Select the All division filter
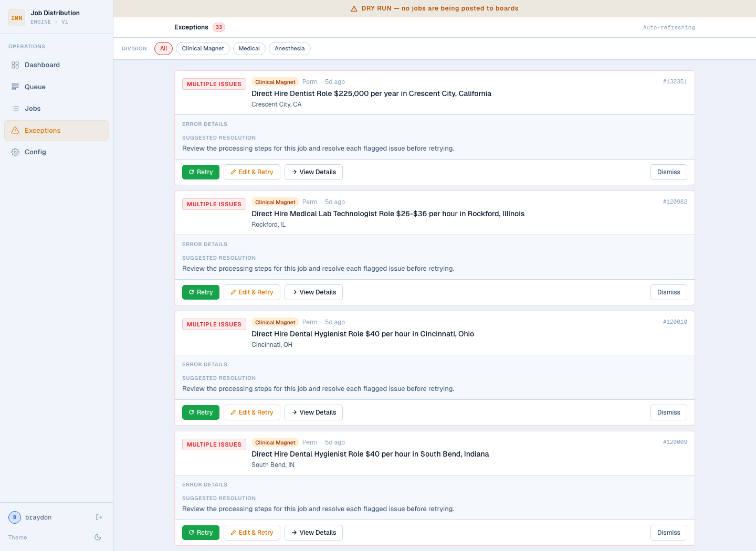Image resolution: width=756 pixels, height=551 pixels. pyautogui.click(x=164, y=49)
